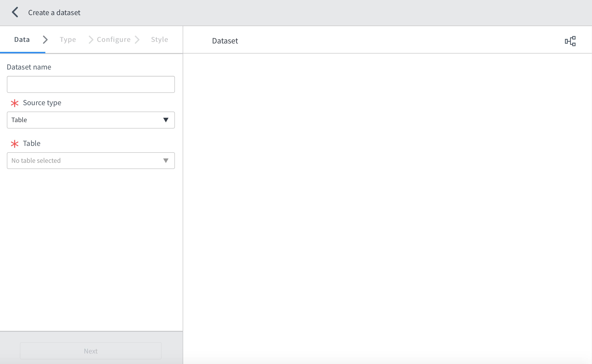
Task: Click the Table dropdown arrow
Action: tap(166, 161)
